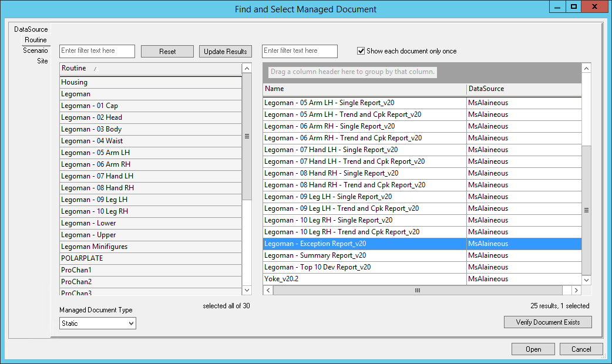Image resolution: width=612 pixels, height=364 pixels.
Task: Click results grid scroll-up arrow
Action: point(586,69)
